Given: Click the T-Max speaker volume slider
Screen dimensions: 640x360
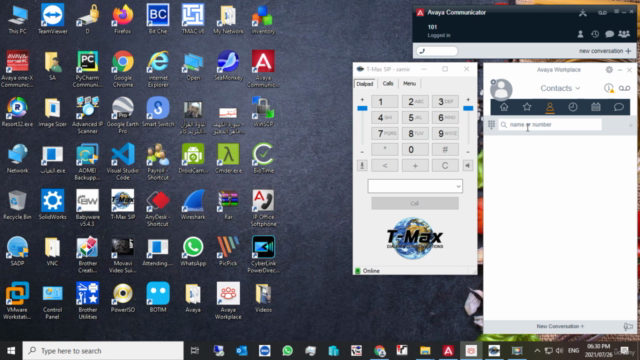Looking at the screenshot, I should tap(468, 108).
